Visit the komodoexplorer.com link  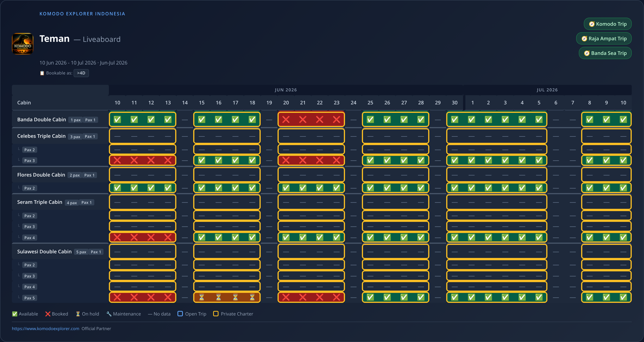coord(45,329)
